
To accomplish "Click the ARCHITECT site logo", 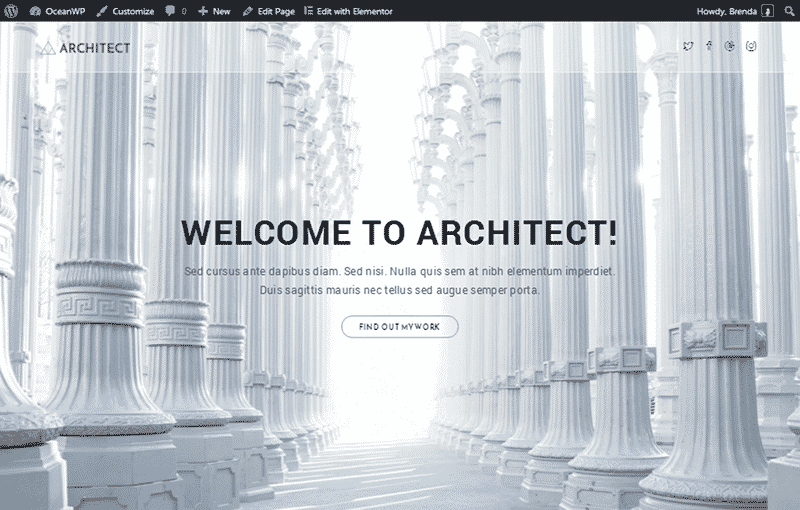I will 85,48.
